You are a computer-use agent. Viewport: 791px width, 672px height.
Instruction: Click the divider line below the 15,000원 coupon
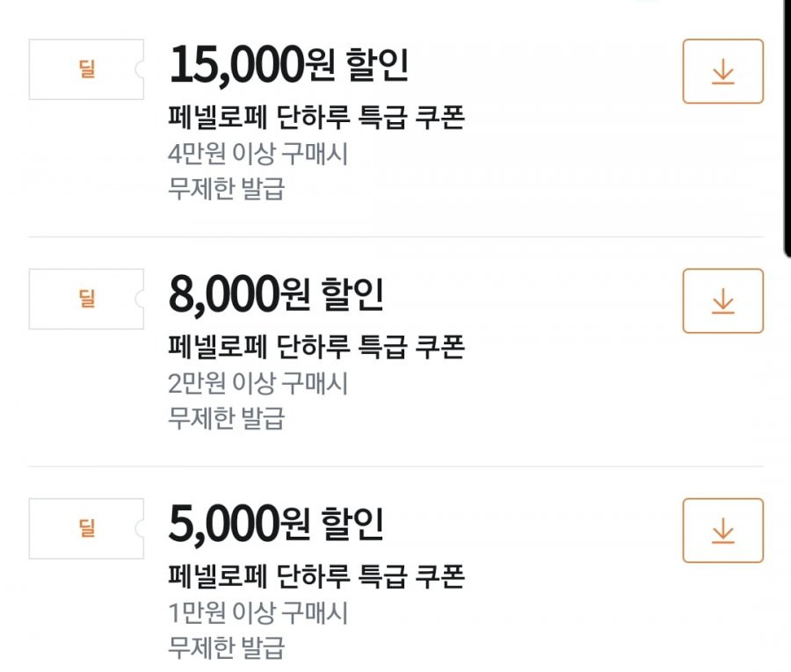(x=396, y=236)
